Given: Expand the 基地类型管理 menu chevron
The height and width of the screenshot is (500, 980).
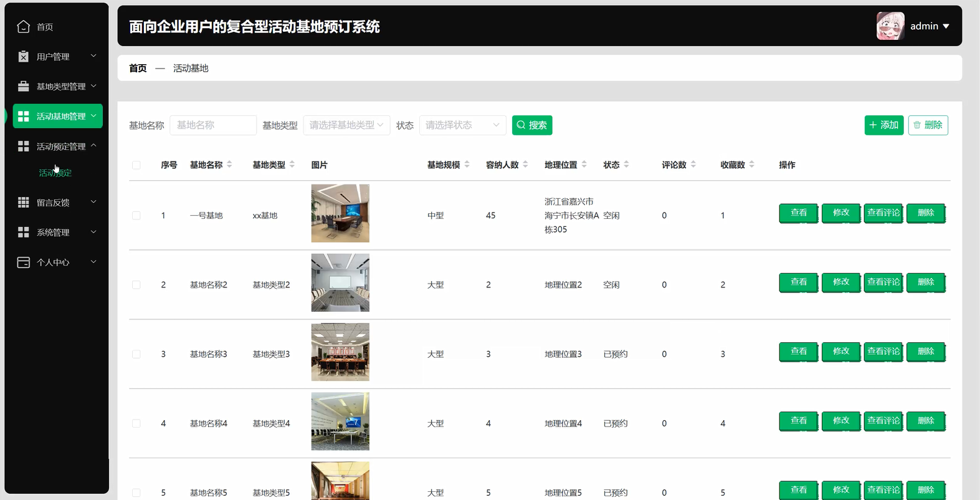Looking at the screenshot, I should tap(93, 86).
